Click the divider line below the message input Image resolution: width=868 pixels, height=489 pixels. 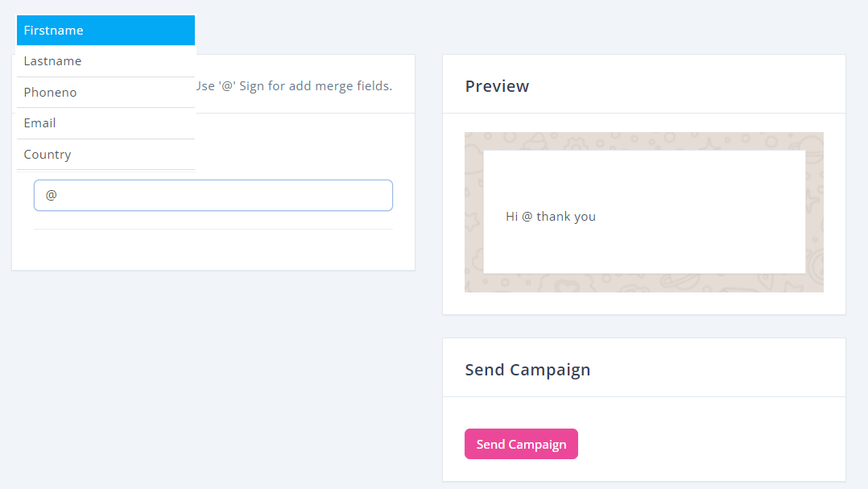213,230
